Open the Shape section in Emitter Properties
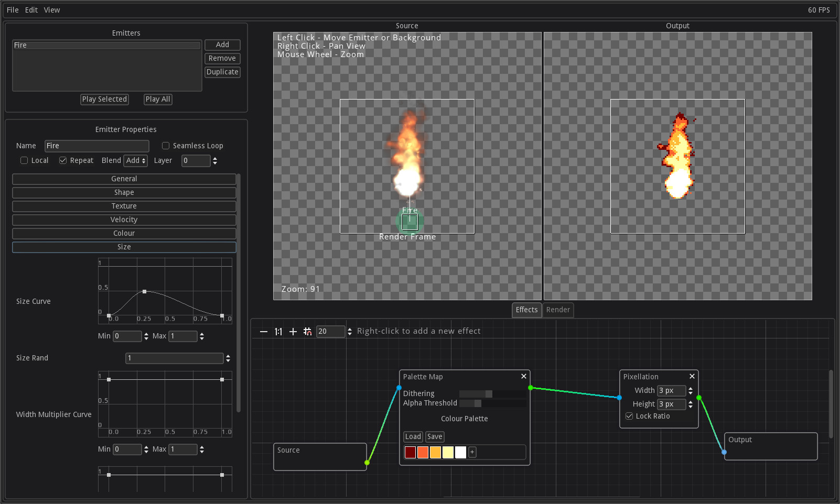840x504 pixels. 124,192
